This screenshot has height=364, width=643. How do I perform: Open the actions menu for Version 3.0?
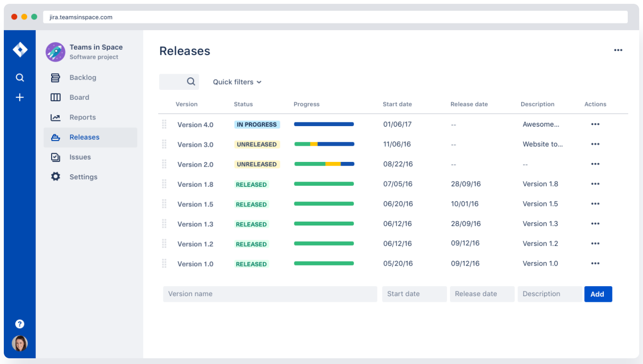click(595, 144)
